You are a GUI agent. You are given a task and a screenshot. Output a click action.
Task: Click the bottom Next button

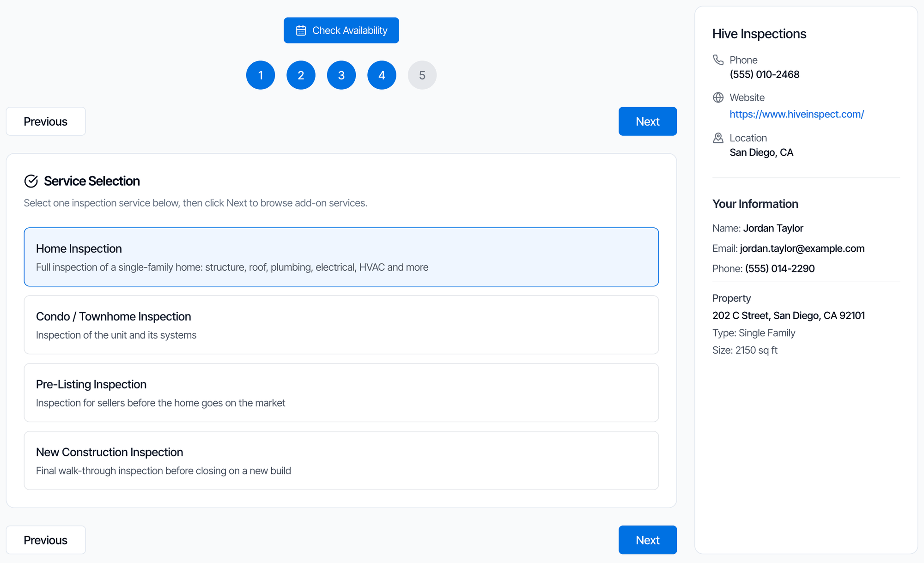coord(648,540)
